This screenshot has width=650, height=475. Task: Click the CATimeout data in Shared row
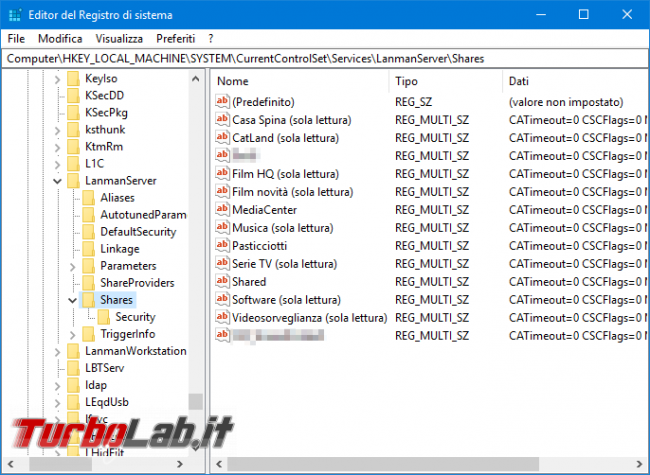tap(577, 282)
